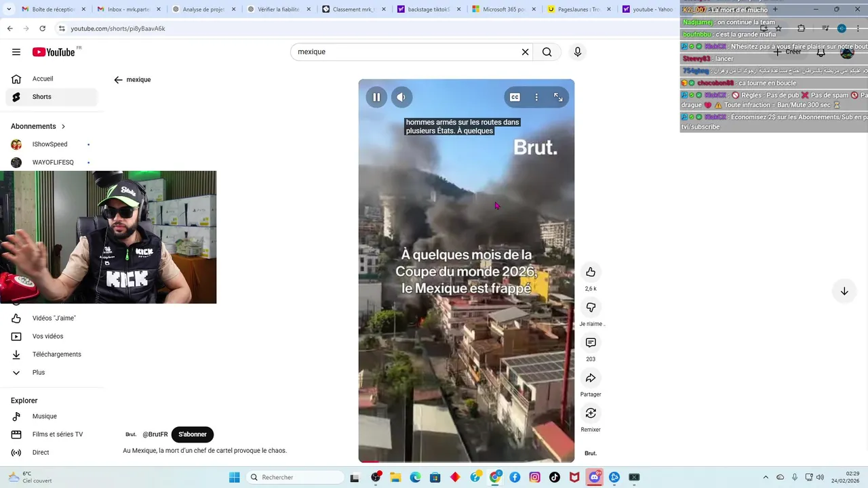Open the comments showing 203

[591, 342]
